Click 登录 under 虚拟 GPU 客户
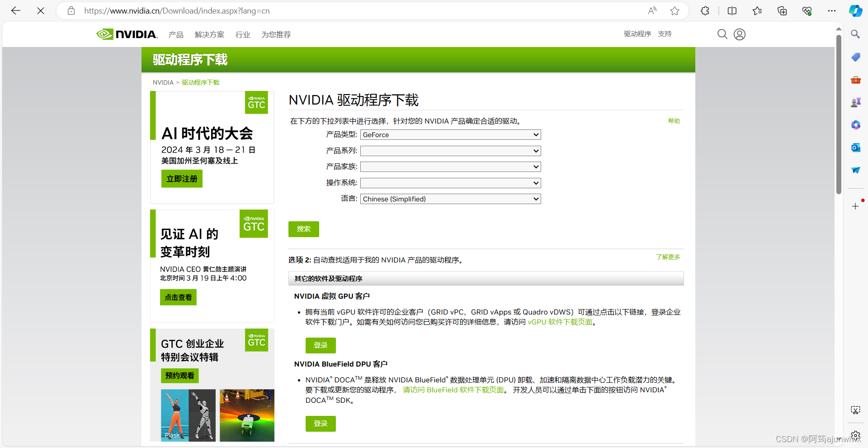Screen dimensions: 868x448 (x=321, y=345)
